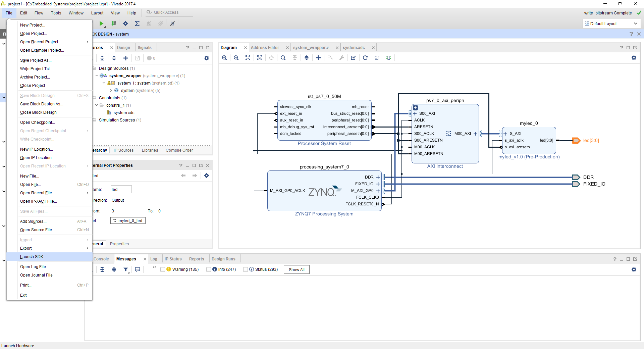
Task: Switch to the system_wrapper.v tab
Action: point(311,48)
